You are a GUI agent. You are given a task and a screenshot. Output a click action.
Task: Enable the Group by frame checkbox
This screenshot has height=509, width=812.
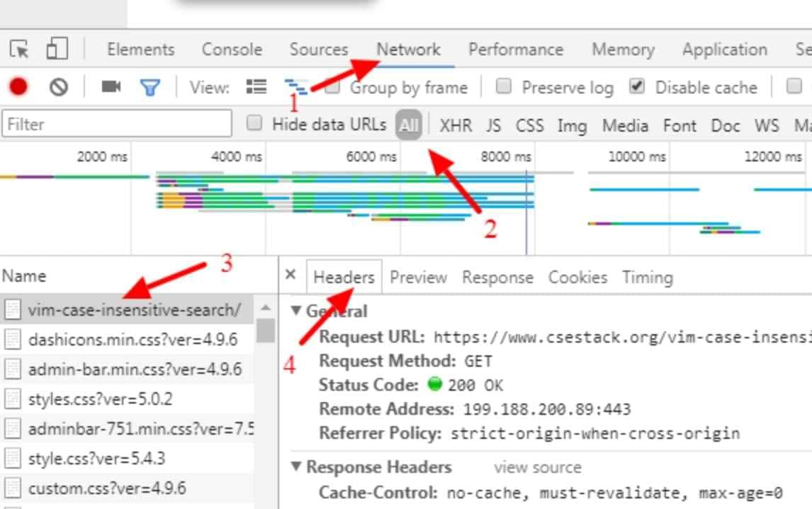pyautogui.click(x=334, y=86)
